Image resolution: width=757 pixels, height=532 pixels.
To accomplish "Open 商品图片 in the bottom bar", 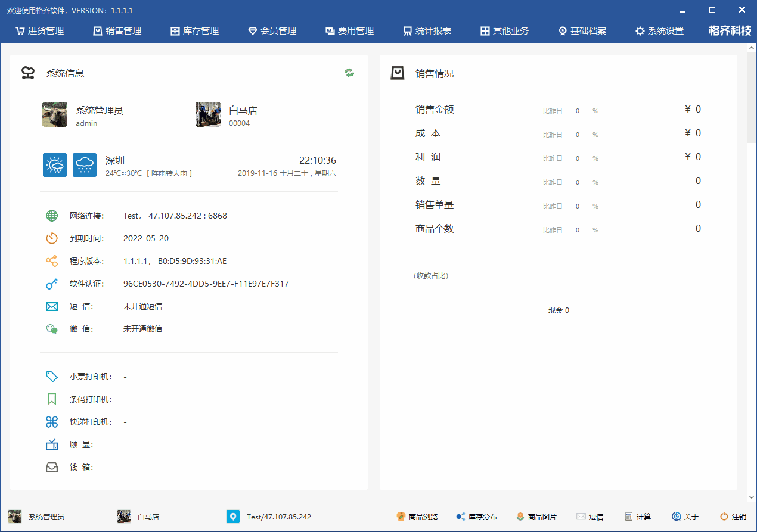I will tap(520, 517).
